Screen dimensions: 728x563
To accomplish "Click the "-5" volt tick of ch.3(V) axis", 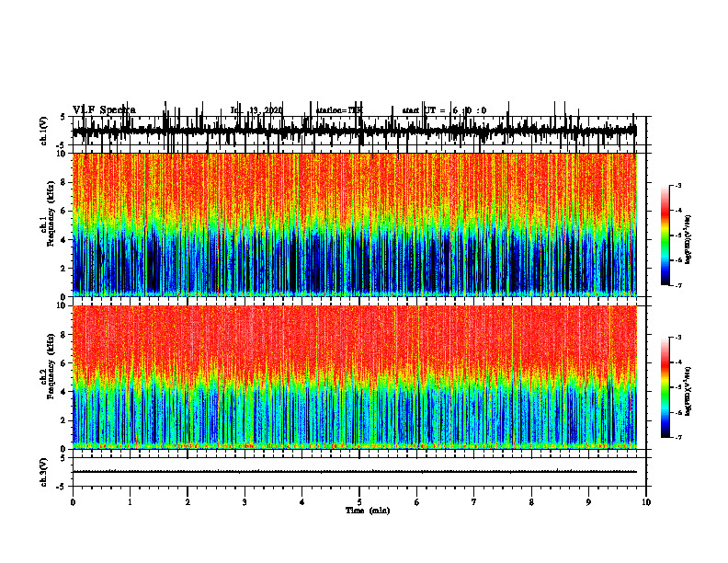I will click(61, 487).
